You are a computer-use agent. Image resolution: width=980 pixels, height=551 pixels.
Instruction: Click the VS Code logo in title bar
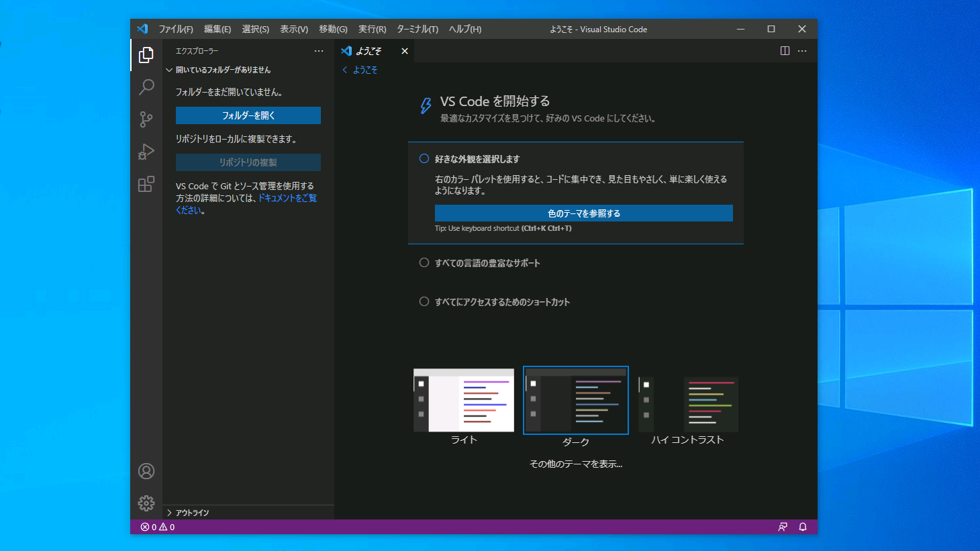(x=142, y=29)
